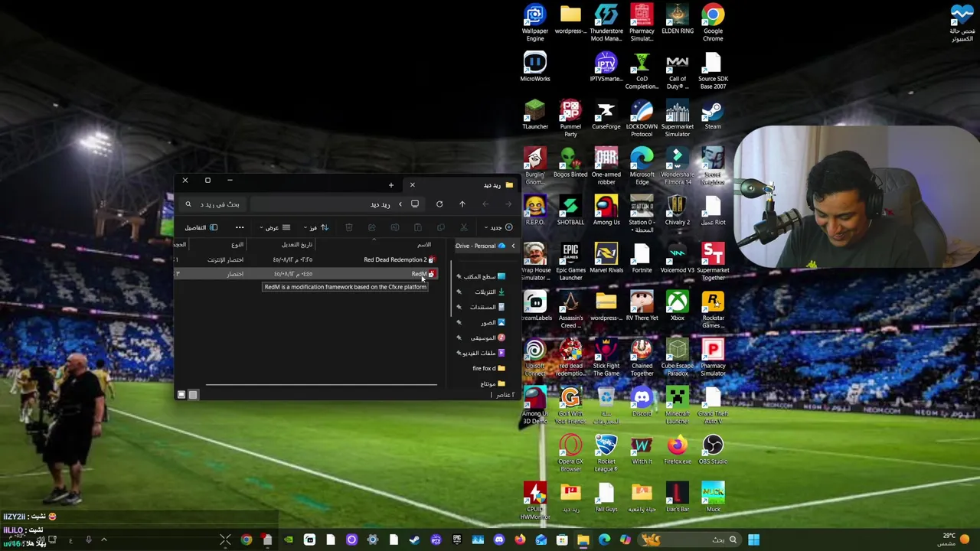Select the Discord desktop shortcut
The image size is (980, 551).
tap(642, 402)
